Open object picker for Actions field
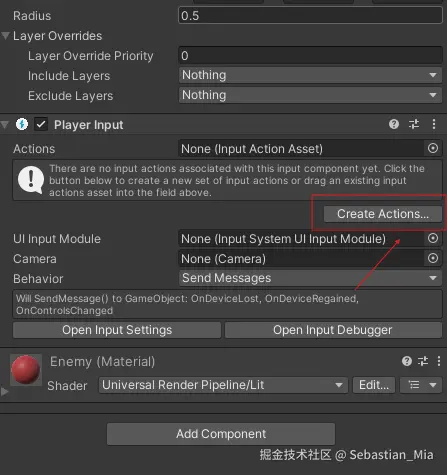Viewport: 447px width, 475px height. point(433,148)
